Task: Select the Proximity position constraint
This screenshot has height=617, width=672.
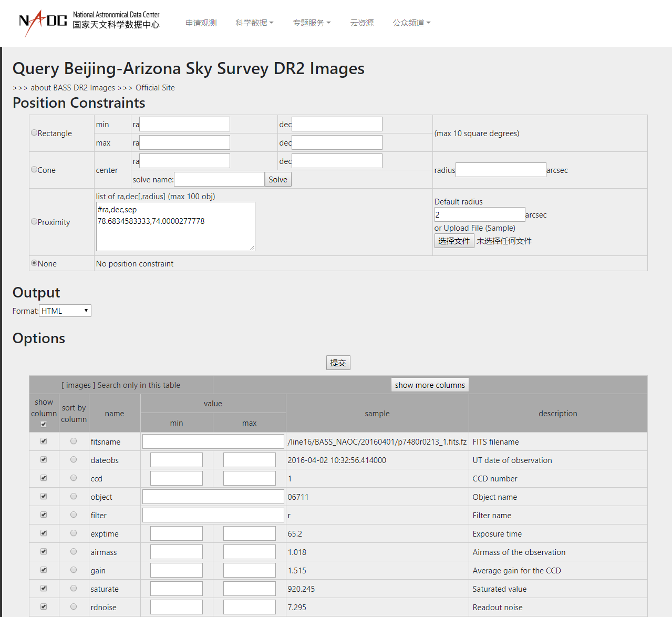Action: click(34, 222)
